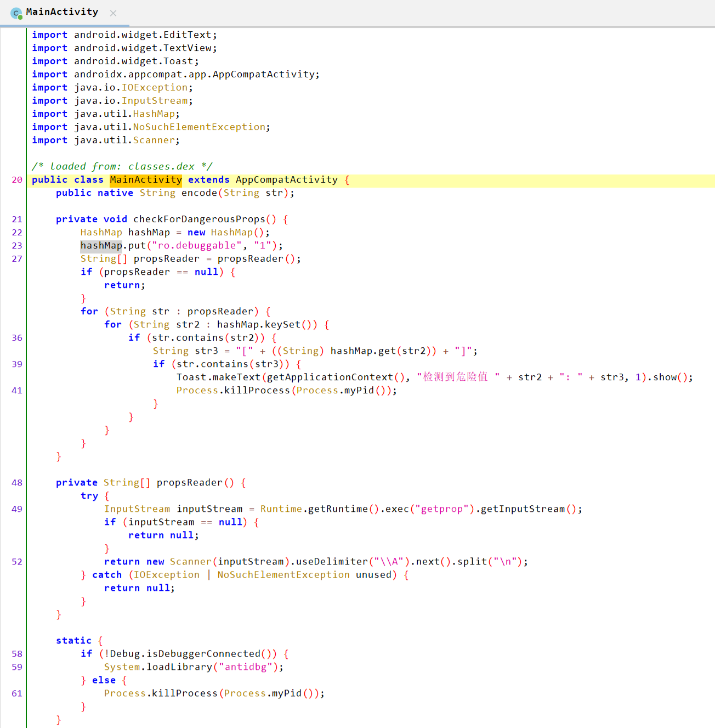The image size is (715, 728).
Task: Select the MainActivity editor tab
Action: (62, 12)
